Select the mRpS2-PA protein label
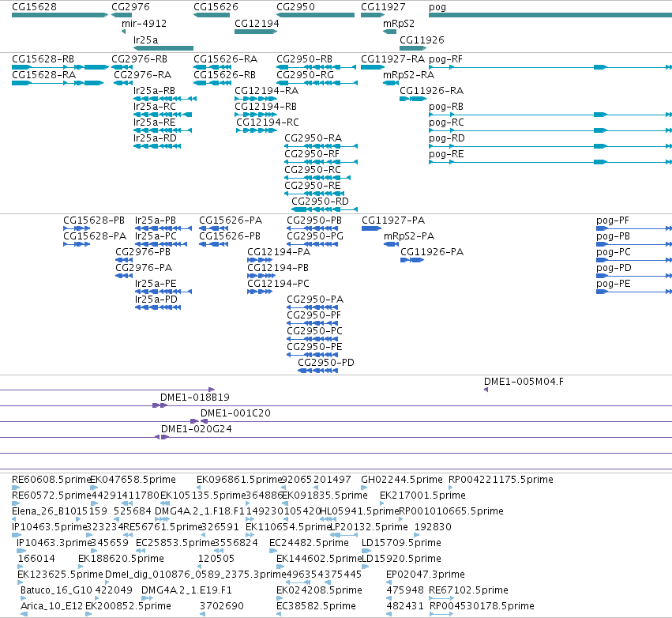672x618 pixels. pyautogui.click(x=409, y=236)
